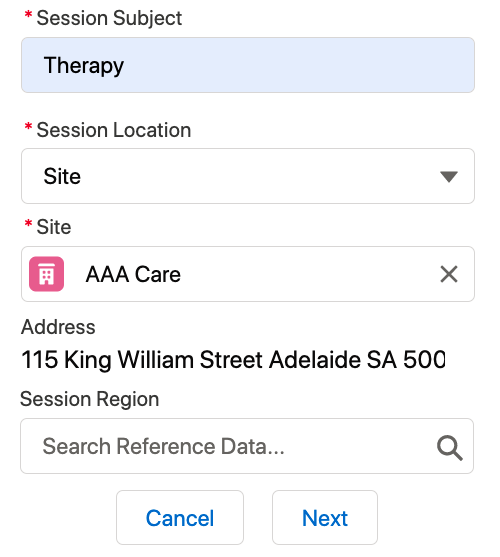Viewport: 500px width, 557px height.
Task: Click the required asterisk beside Session Location
Action: 28,127
